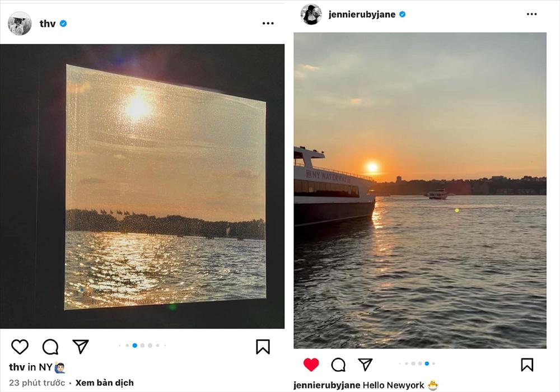This screenshot has height=392, width=560.
Task: Click the verified badge beside jennierubyjane
Action: click(402, 15)
